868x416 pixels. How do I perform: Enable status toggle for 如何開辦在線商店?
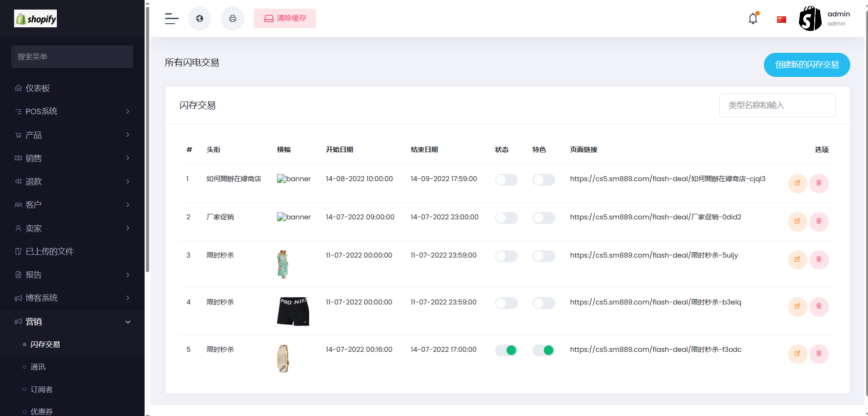pyautogui.click(x=506, y=180)
